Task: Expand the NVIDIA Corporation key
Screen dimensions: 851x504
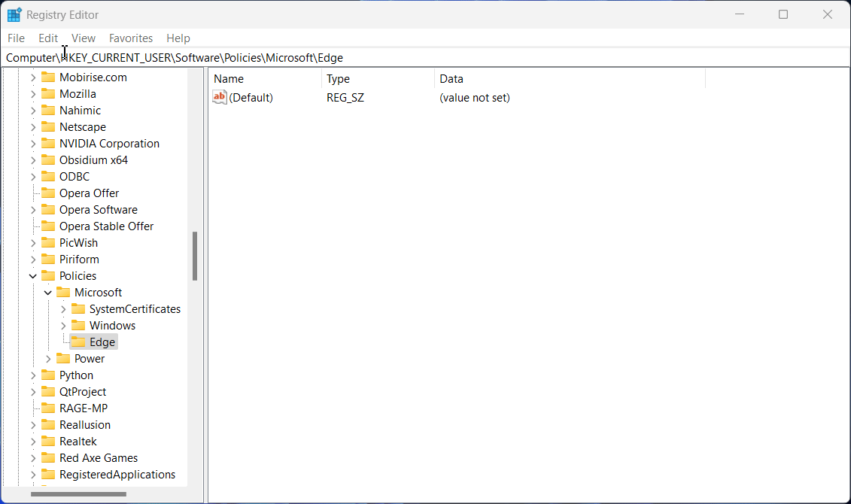Action: tap(33, 144)
